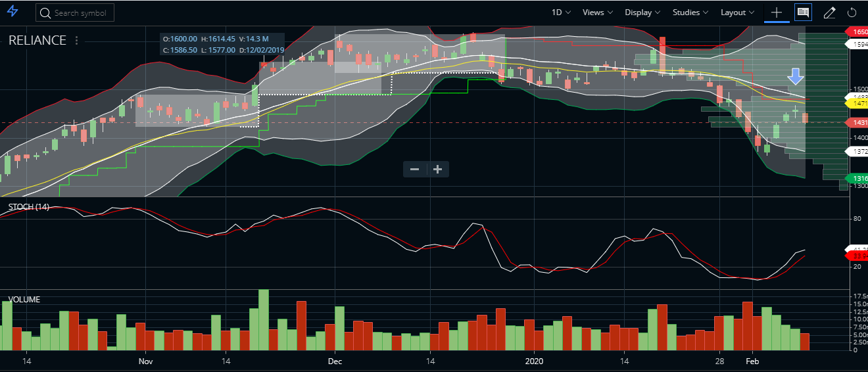This screenshot has width=868, height=372.
Task: Click the 2020 label on time axis
Action: 535,361
